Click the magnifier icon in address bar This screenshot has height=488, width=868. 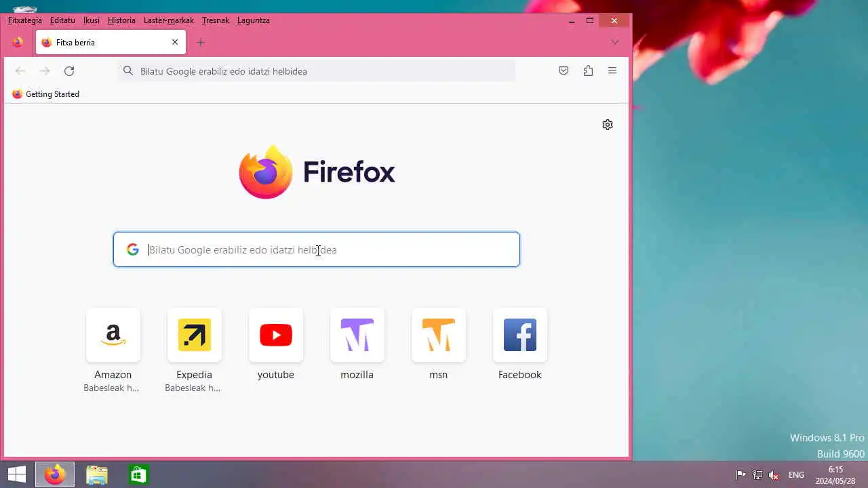pyautogui.click(x=128, y=70)
